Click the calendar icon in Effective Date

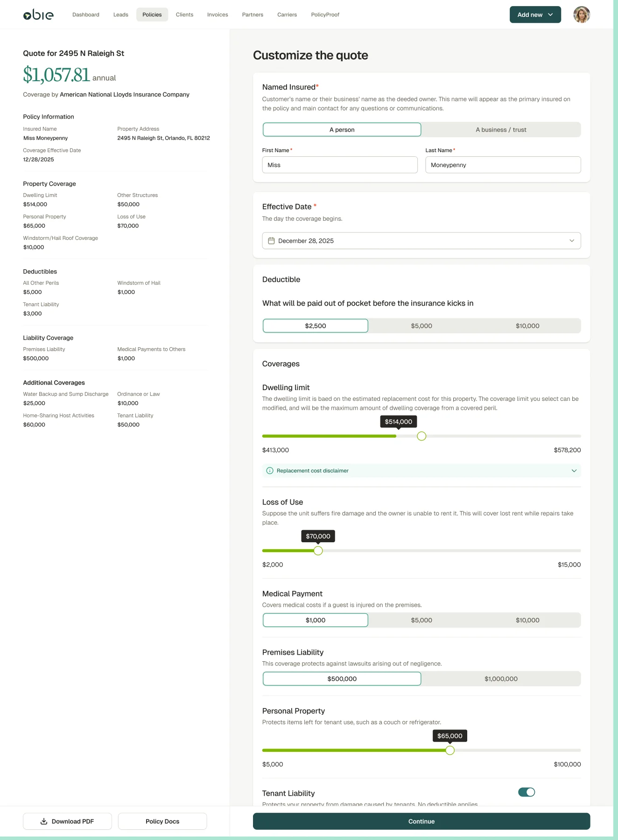[x=271, y=241]
